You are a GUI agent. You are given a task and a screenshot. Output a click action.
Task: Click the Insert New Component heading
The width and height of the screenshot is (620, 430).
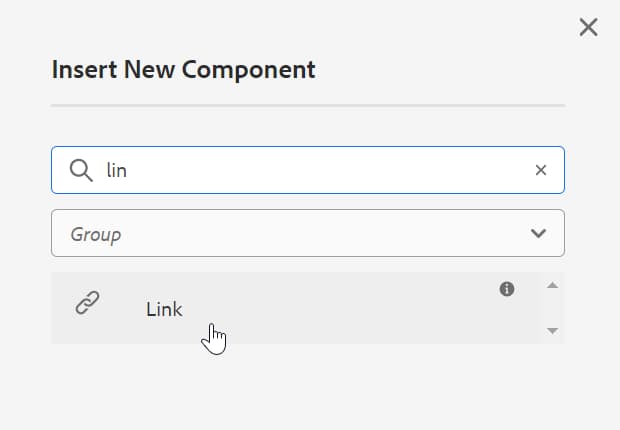coord(183,70)
